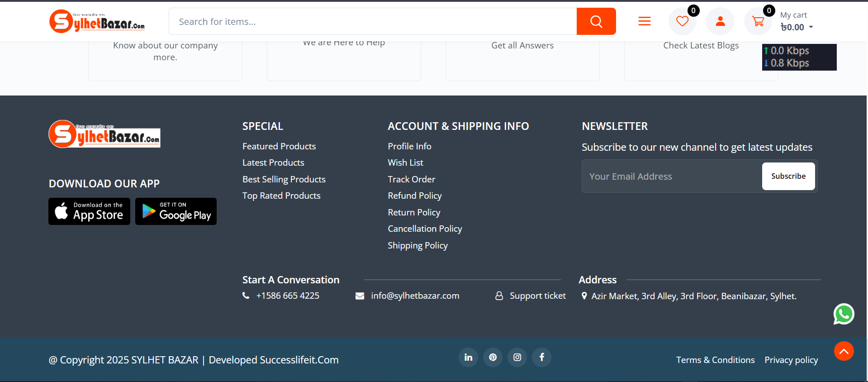The height and width of the screenshot is (382, 868).
Task: Click the LinkedIn social icon
Action: (468, 358)
